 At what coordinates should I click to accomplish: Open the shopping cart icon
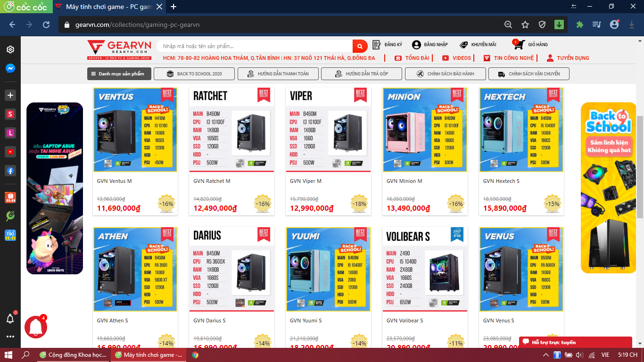tap(519, 45)
